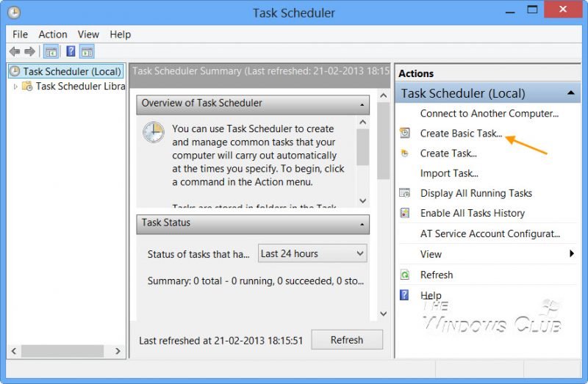Click the Display All Running Tasks icon
This screenshot has width=588, height=384.
pyautogui.click(x=405, y=193)
